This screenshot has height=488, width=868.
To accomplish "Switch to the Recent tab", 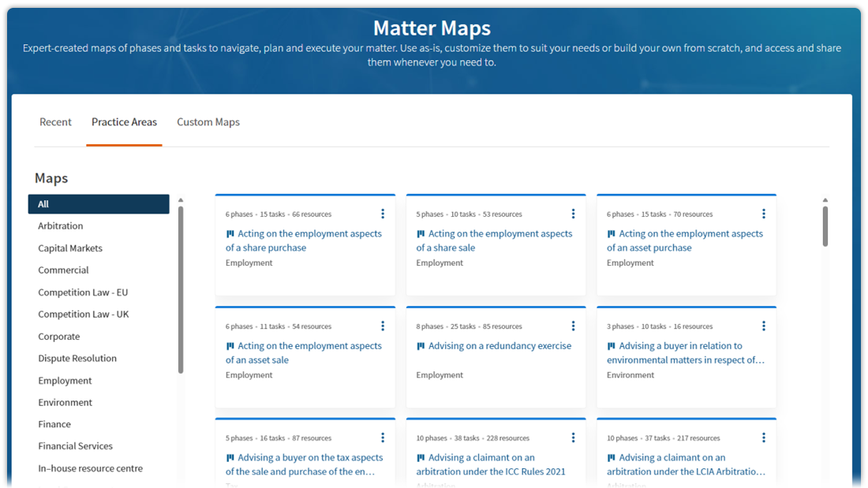I will pos(55,122).
